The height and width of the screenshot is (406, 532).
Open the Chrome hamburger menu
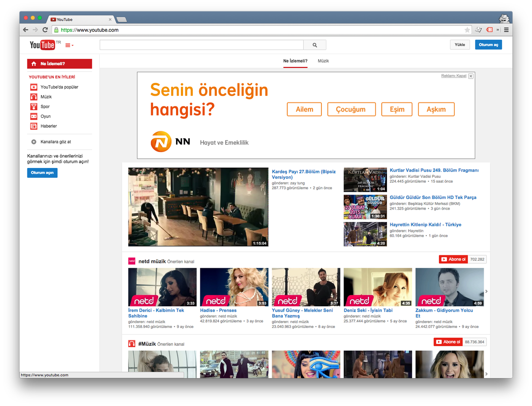point(506,30)
